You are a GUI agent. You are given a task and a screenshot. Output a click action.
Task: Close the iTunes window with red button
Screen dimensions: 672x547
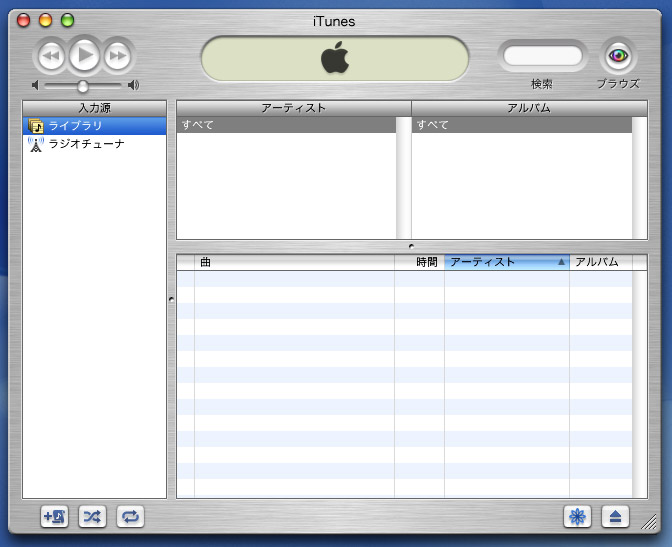[x=23, y=20]
